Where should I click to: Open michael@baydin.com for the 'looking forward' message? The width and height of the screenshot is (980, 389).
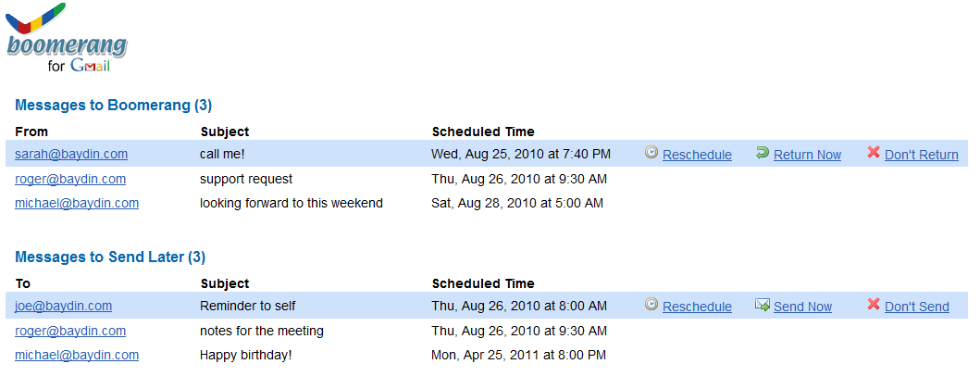pyautogui.click(x=77, y=203)
